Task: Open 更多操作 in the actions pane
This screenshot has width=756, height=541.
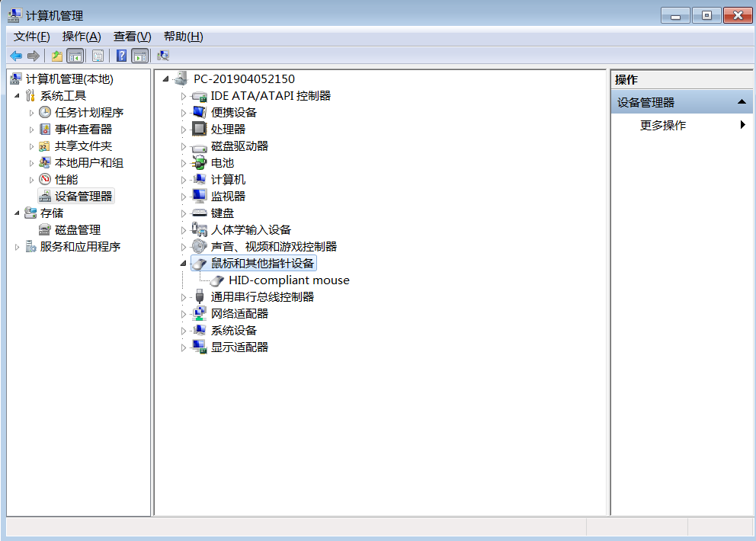Action: pyautogui.click(x=663, y=126)
